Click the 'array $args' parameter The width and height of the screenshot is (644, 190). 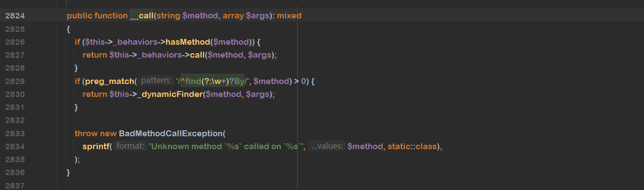[x=245, y=16]
